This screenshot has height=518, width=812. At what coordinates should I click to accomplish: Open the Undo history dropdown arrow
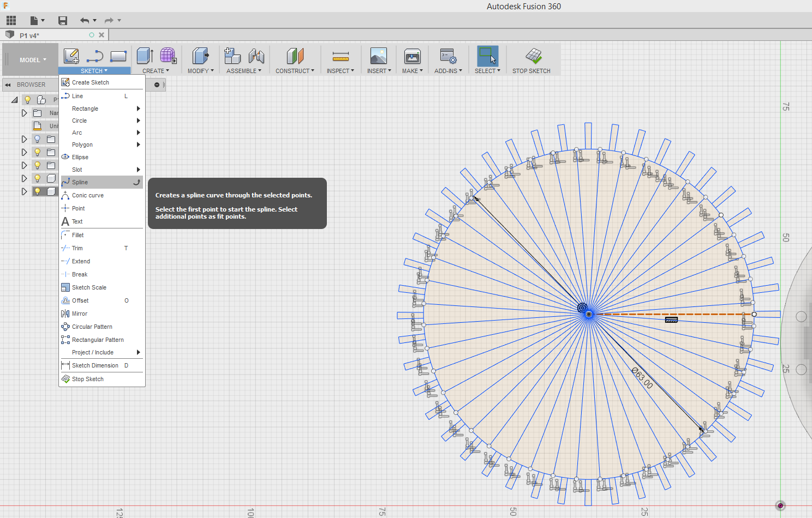point(94,21)
